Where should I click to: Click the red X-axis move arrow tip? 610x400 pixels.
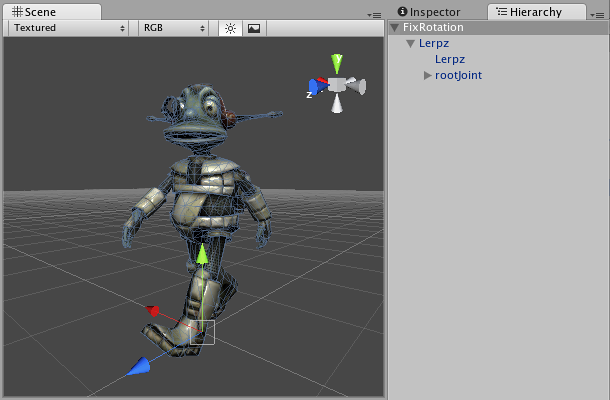[x=154, y=311]
